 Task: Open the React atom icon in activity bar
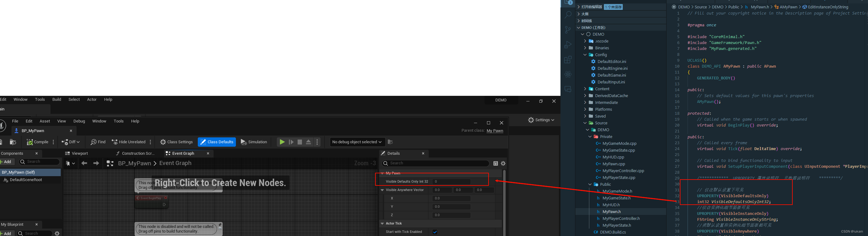click(x=568, y=74)
